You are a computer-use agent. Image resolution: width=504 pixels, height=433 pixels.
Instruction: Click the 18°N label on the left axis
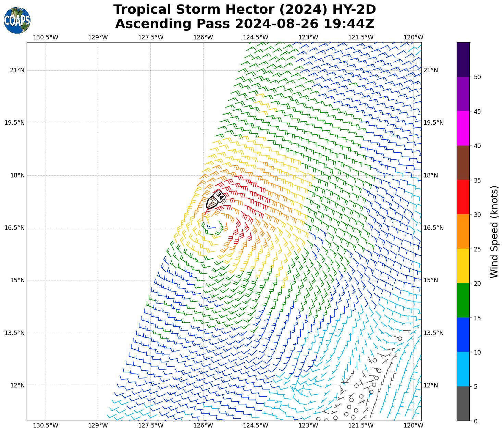17,175
